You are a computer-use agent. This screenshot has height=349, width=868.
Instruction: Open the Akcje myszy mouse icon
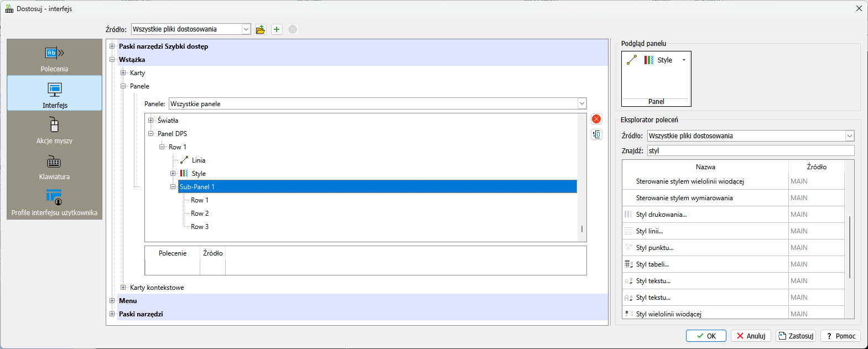click(54, 125)
